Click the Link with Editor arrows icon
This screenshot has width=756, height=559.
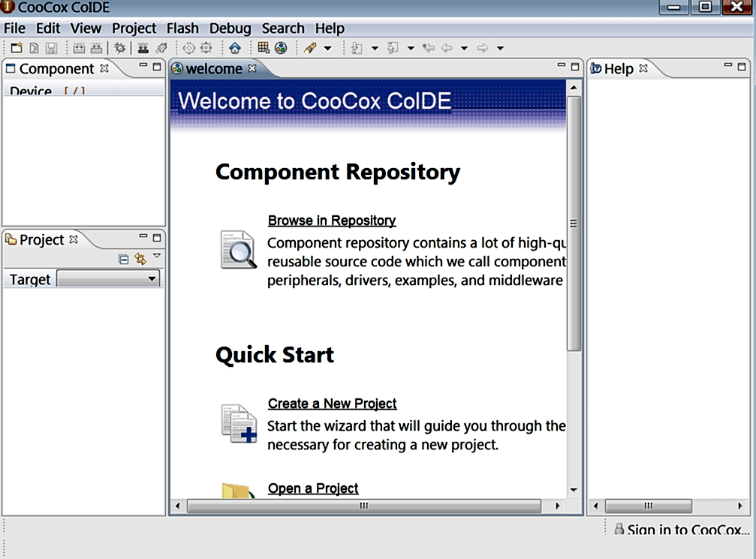[x=140, y=259]
